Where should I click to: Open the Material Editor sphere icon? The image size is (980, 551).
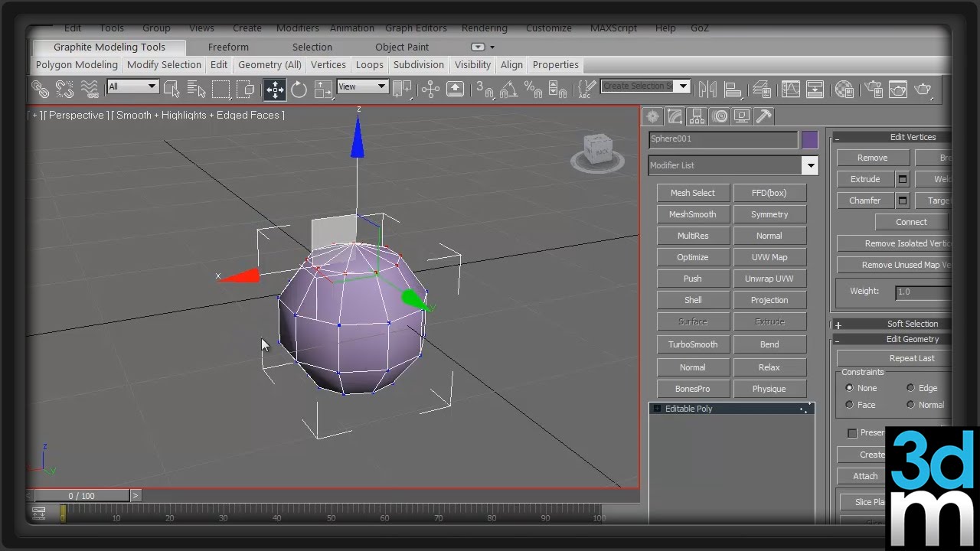pos(844,90)
